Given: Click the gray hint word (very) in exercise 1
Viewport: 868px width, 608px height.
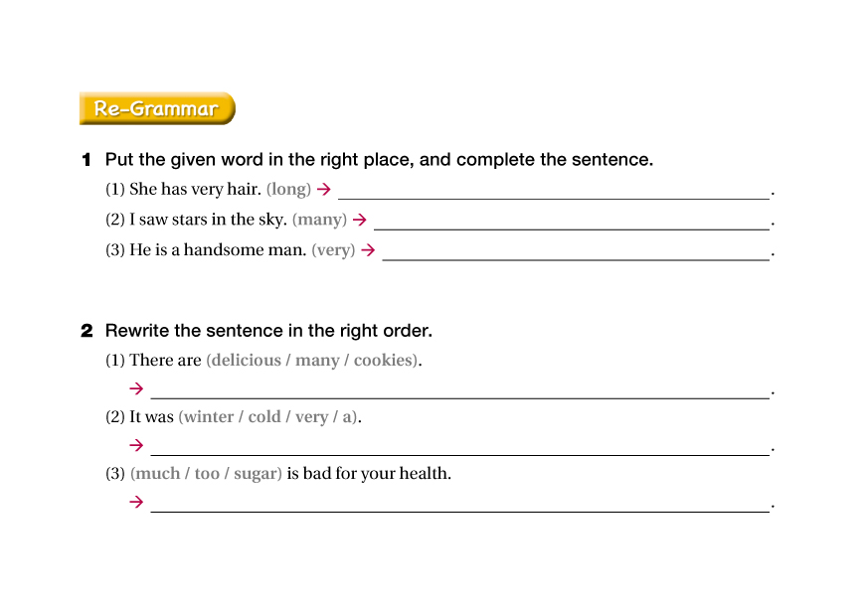Looking at the screenshot, I should click(x=333, y=250).
